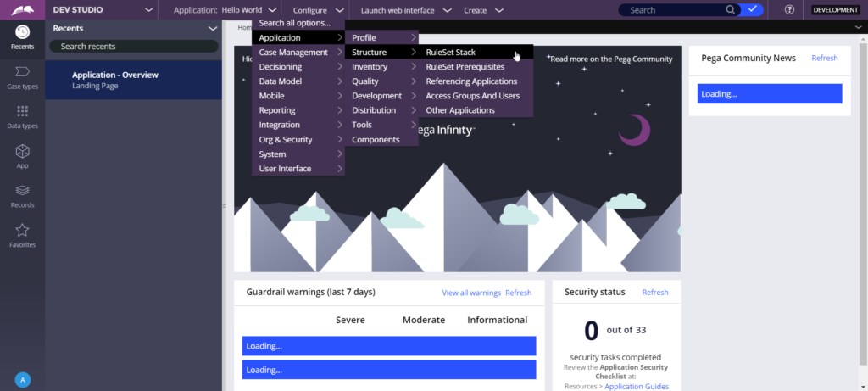Open the App explorer icon
The width and height of the screenshot is (868, 391).
point(22,156)
